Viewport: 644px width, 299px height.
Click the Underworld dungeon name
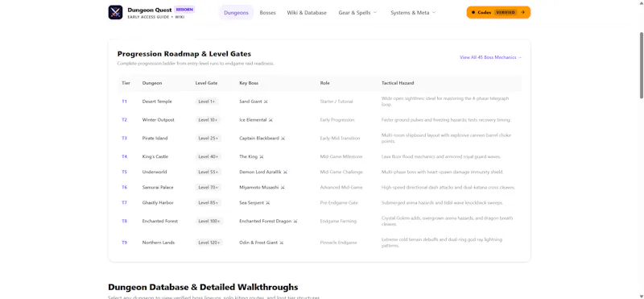point(155,172)
